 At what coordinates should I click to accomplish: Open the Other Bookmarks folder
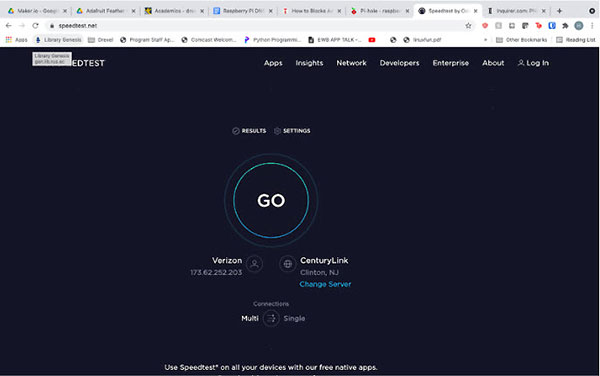(x=521, y=40)
